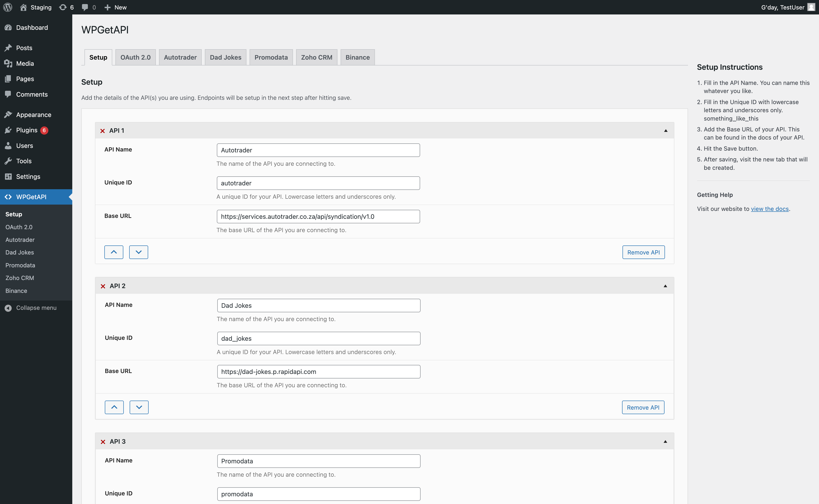Click the promodata Unique ID field
The width and height of the screenshot is (819, 504).
319,494
